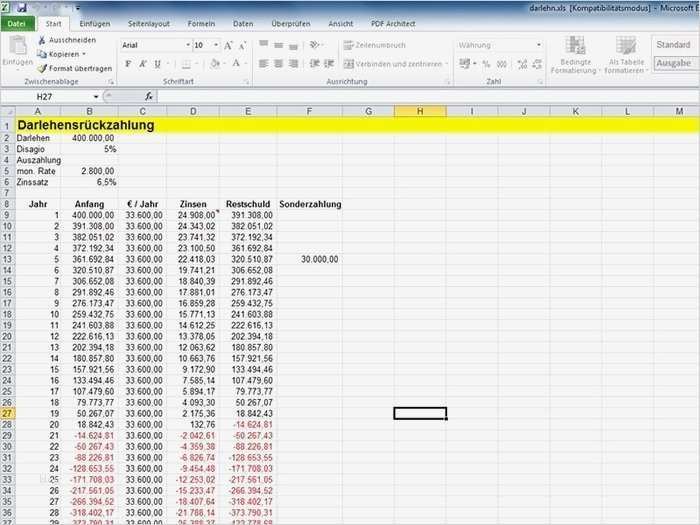This screenshot has width=700, height=525.
Task: Switch to the Formeln tab
Action: coord(201,24)
